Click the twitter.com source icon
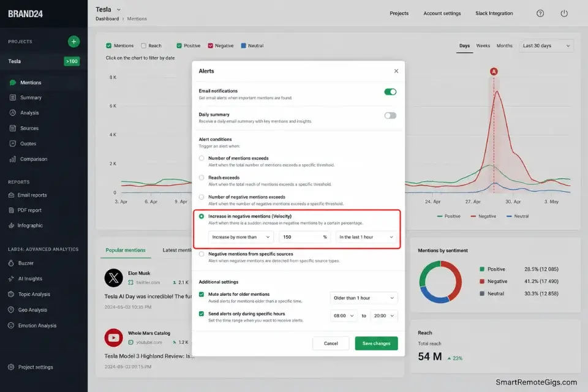 click(131, 282)
